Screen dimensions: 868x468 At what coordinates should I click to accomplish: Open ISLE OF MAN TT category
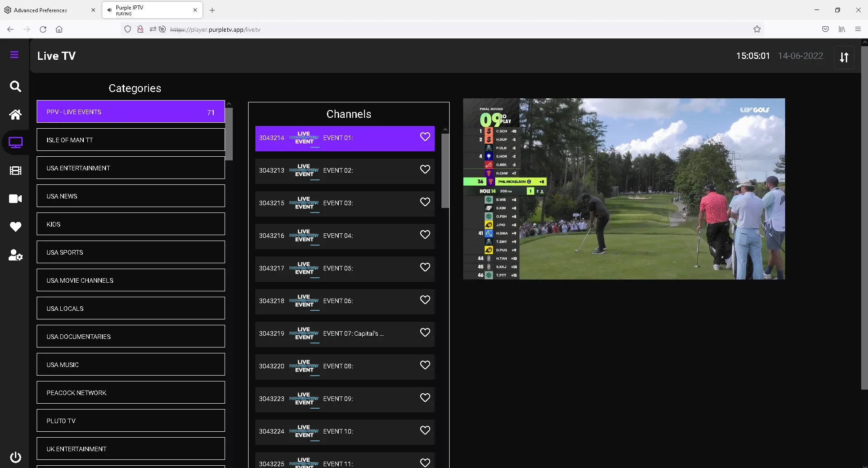click(x=131, y=140)
